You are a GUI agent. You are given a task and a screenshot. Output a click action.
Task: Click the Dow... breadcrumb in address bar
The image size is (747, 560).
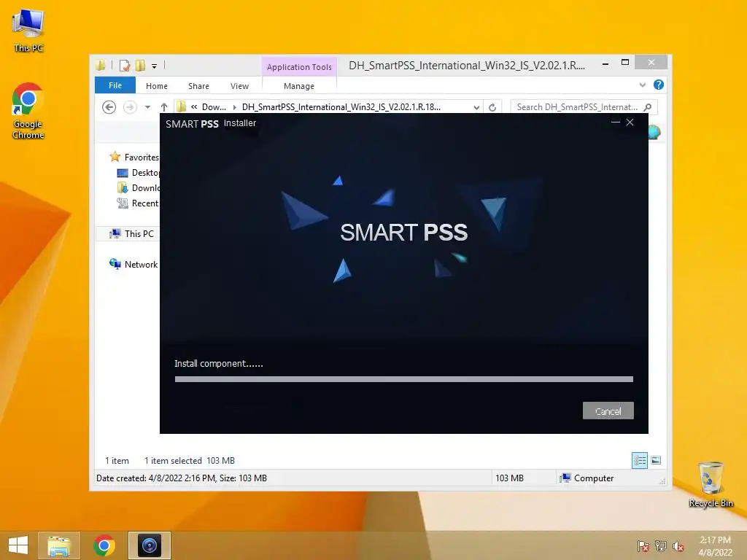click(214, 107)
